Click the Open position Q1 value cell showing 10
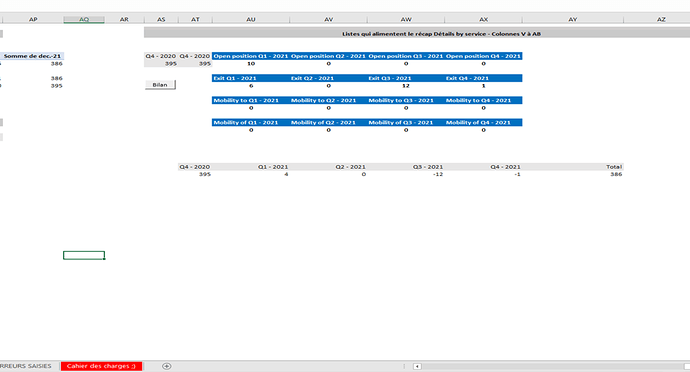This screenshot has height=372, width=690. click(250, 63)
